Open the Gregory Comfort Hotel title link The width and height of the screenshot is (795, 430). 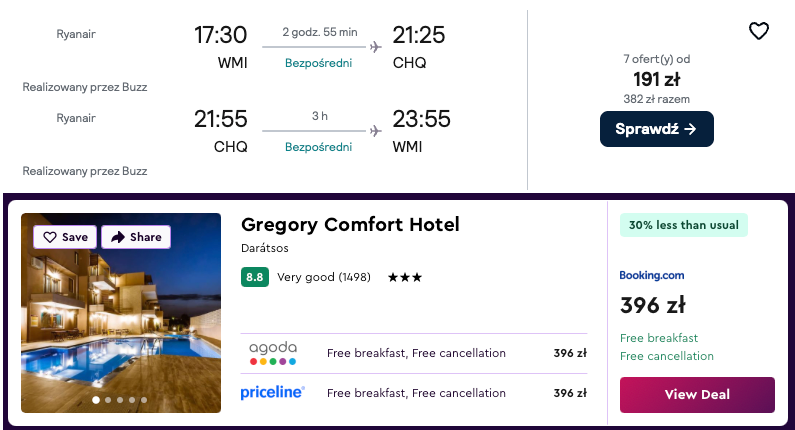click(350, 225)
